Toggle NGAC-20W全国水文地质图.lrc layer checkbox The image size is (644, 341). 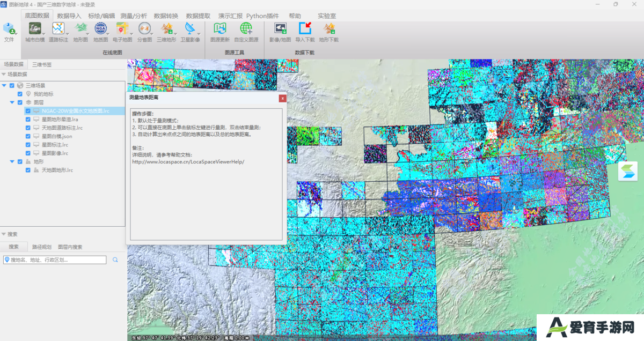(x=28, y=111)
